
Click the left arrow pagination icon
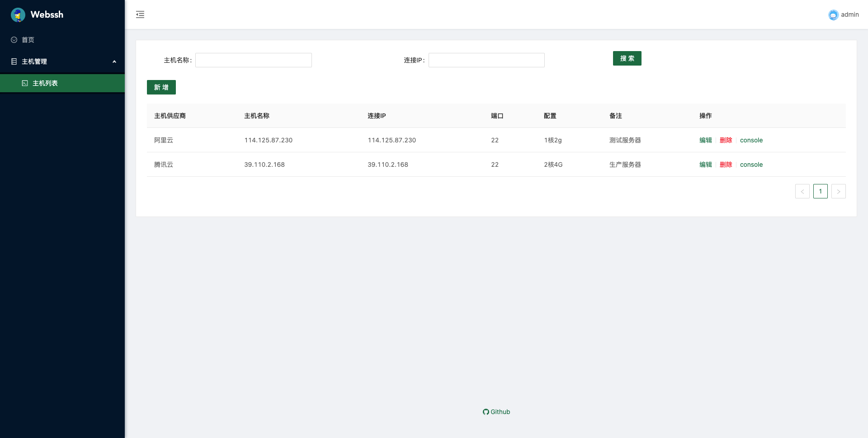tap(802, 191)
